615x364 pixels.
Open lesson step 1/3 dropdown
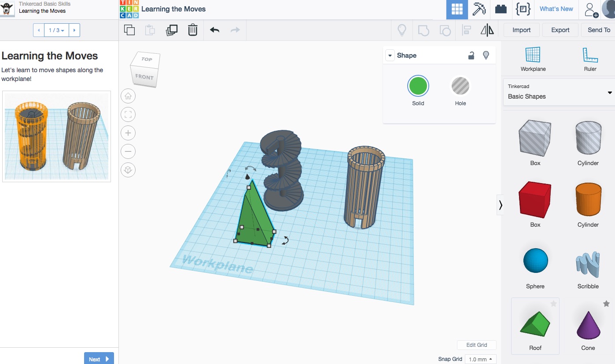[56, 30]
